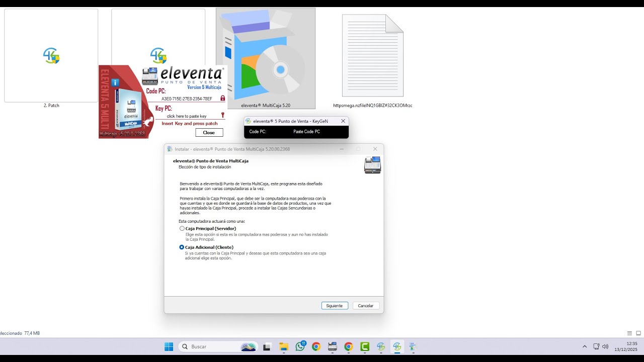Open the cash register app on taskbar
Image resolution: width=644 pixels, height=362 pixels.
click(332, 346)
